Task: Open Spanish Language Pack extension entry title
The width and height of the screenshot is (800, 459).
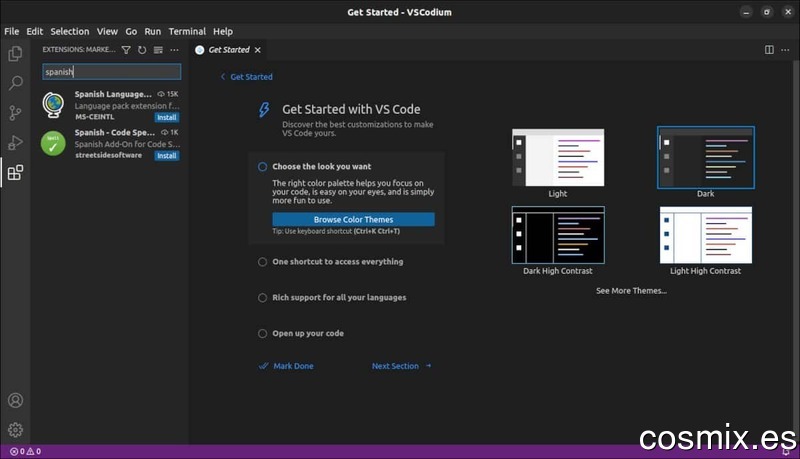Action: click(113, 94)
